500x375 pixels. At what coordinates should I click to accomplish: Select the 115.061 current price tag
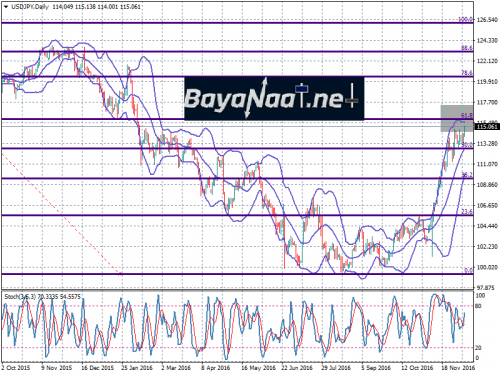[487, 127]
